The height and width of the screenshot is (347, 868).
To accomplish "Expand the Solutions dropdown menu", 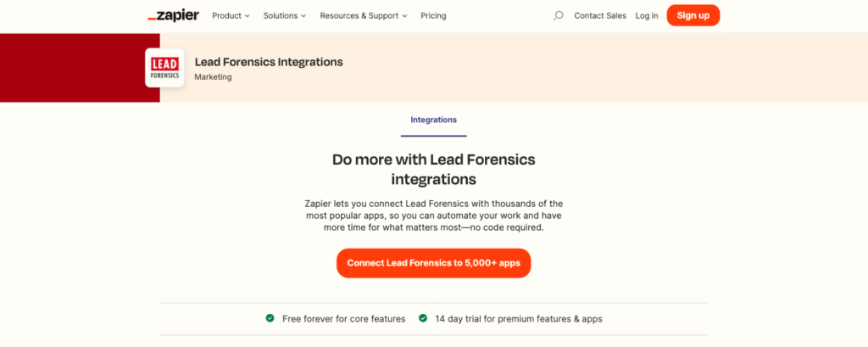I will pos(285,15).
